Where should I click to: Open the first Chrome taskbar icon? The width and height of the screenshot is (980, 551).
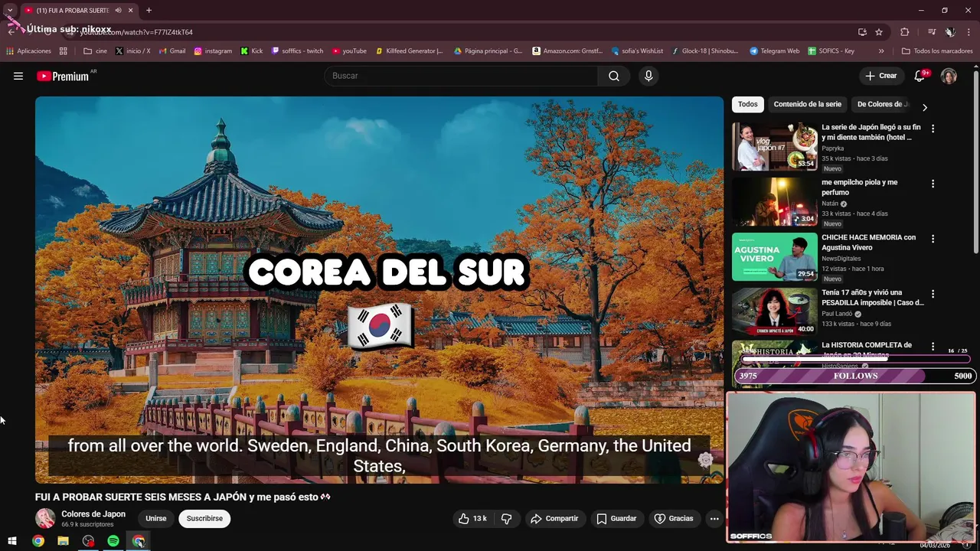pyautogui.click(x=38, y=541)
